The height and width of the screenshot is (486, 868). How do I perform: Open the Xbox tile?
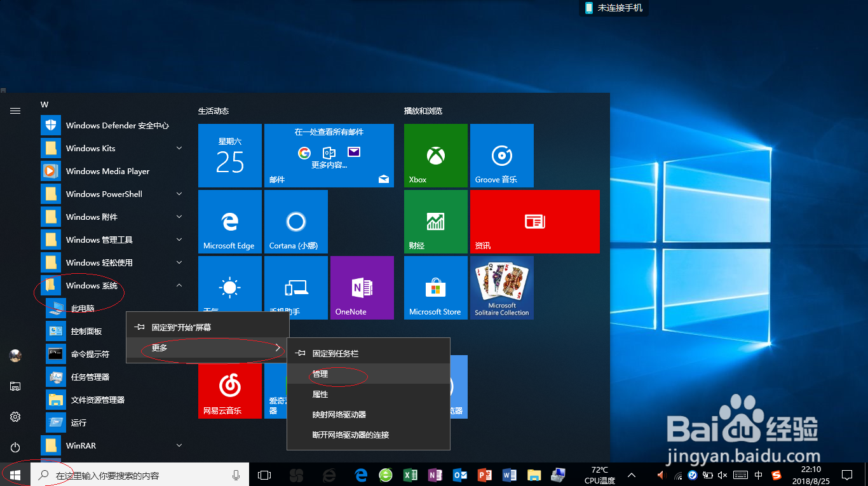click(x=436, y=156)
